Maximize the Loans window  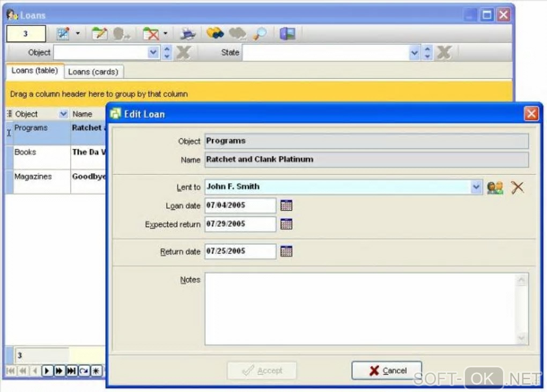click(486, 15)
